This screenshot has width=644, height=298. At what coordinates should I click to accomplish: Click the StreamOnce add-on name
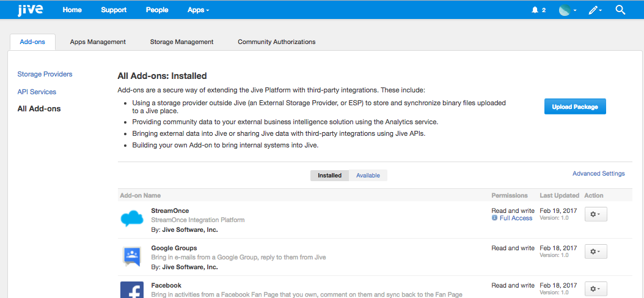[170, 210]
